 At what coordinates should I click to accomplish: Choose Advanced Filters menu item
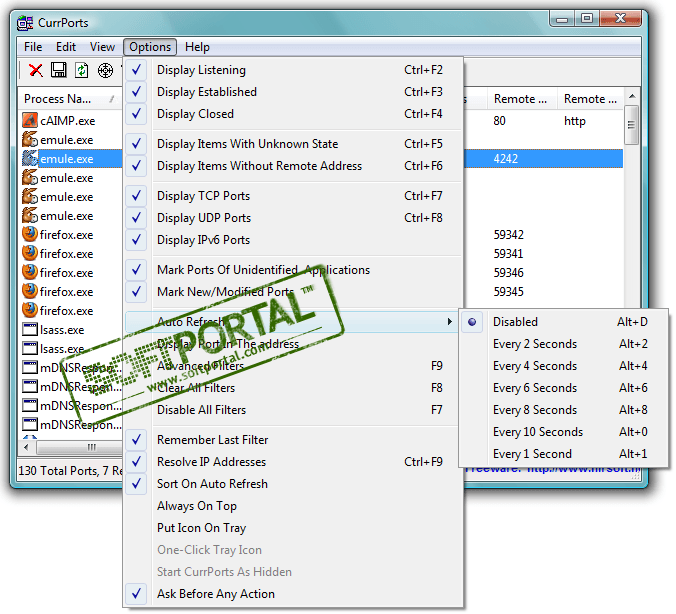pos(293,366)
